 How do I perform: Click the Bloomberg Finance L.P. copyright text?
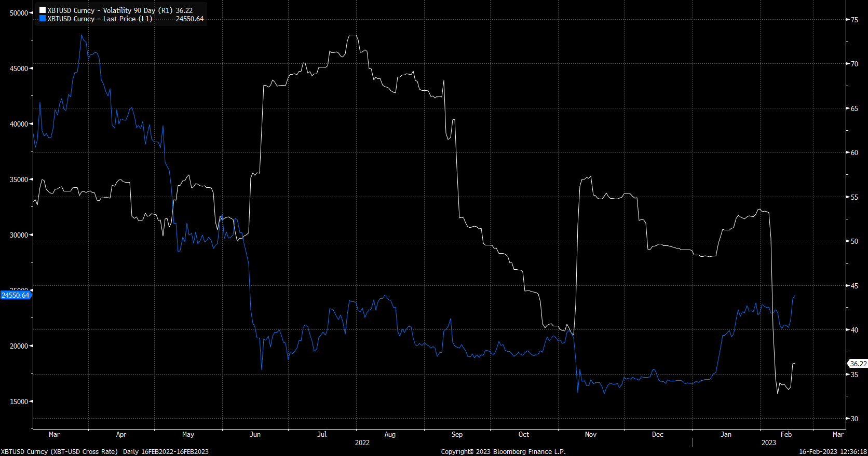504,452
